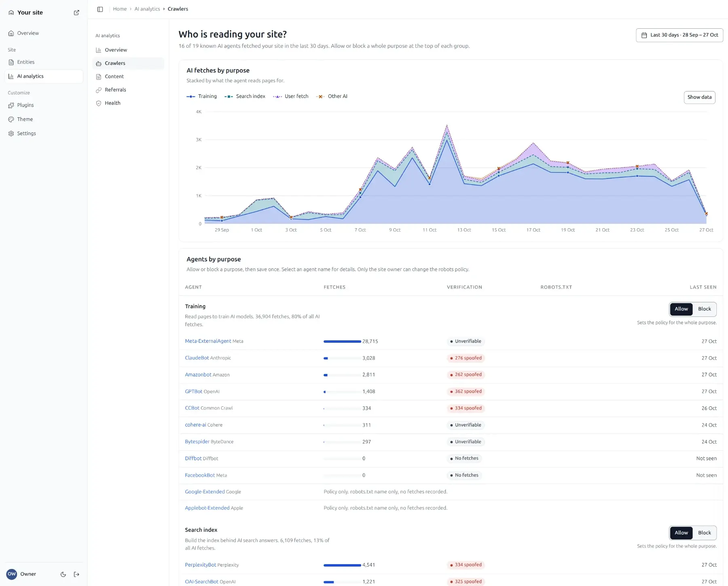
Task: Open the GPTBot agent details
Action: point(194,392)
